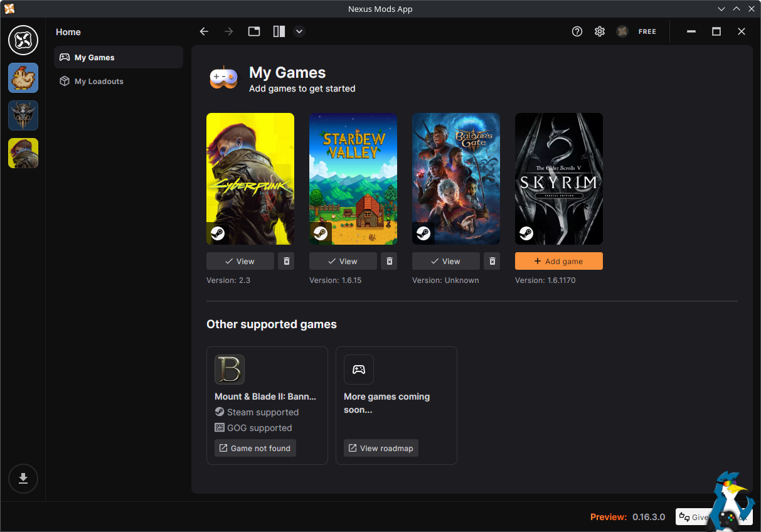Open the Baldur's Gate 3 sidebar icon
This screenshot has height=532, width=761.
[23, 115]
